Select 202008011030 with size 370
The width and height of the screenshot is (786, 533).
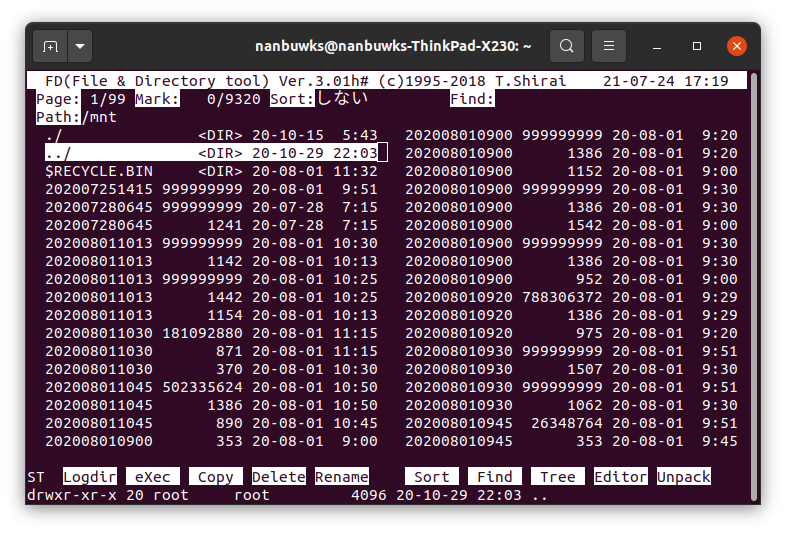click(x=211, y=369)
